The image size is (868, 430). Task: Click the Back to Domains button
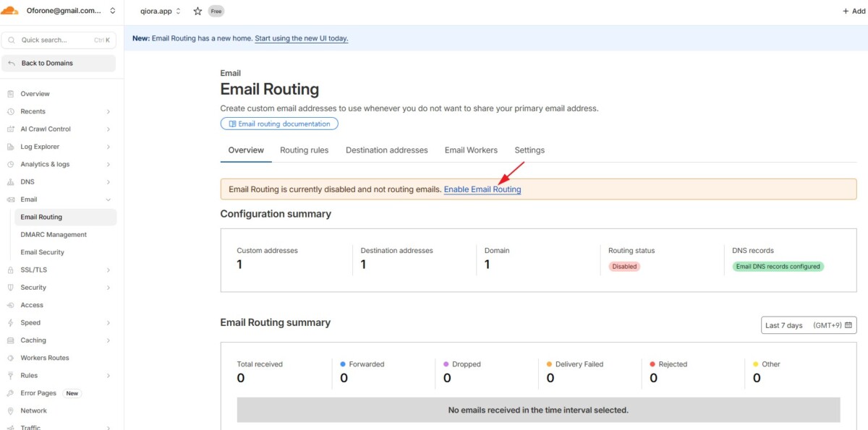pyautogui.click(x=59, y=64)
